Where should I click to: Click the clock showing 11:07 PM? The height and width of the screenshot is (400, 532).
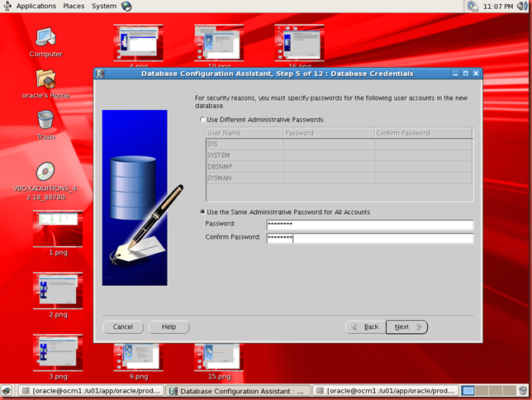click(x=498, y=7)
